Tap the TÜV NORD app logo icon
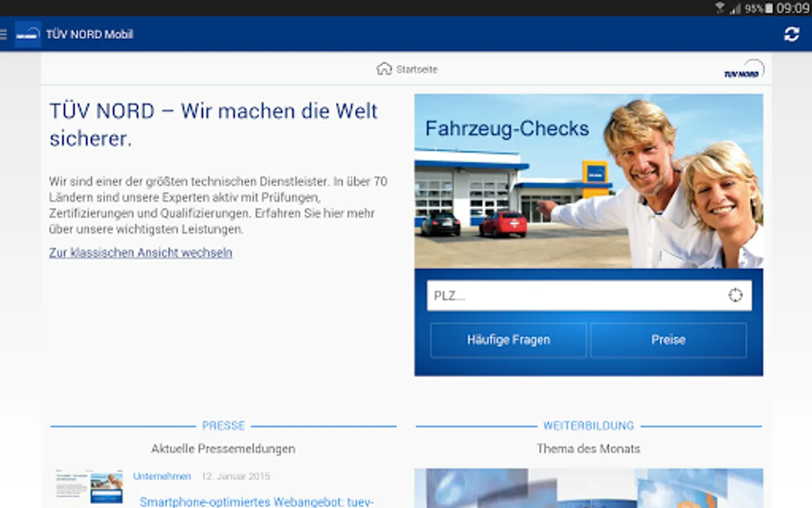Viewport: 812px width, 508px height. point(28,34)
